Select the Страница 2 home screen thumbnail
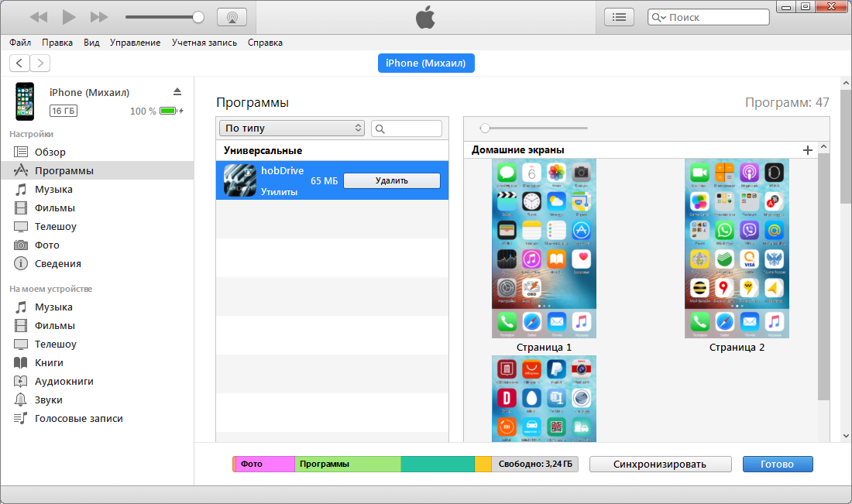This screenshot has width=852, height=504. (737, 249)
